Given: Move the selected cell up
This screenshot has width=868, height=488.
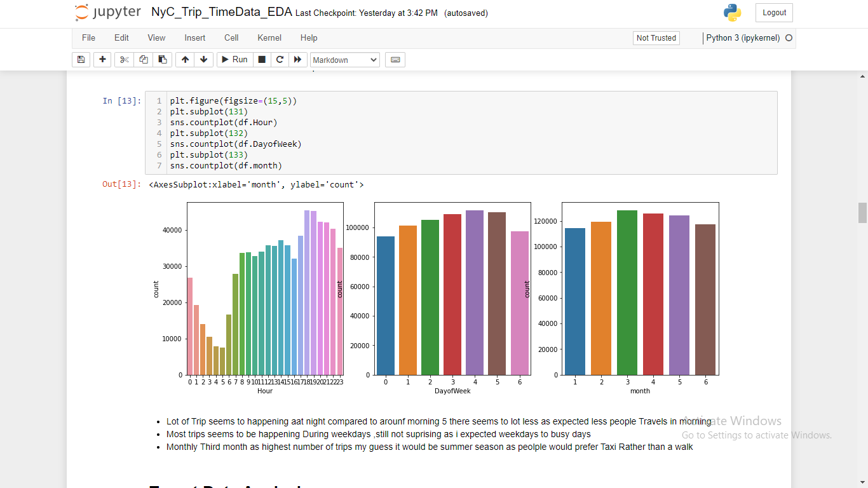Looking at the screenshot, I should (185, 59).
